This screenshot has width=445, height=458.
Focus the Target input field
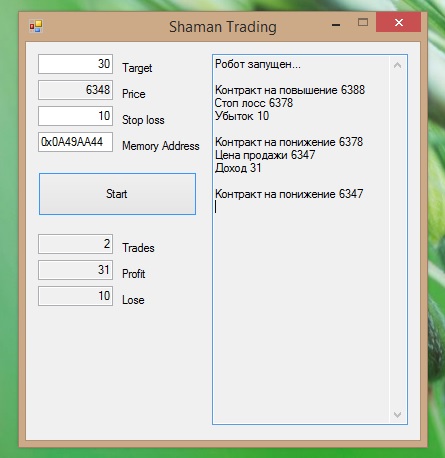pos(76,64)
